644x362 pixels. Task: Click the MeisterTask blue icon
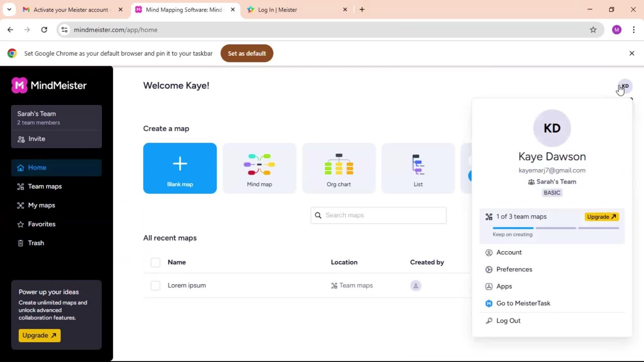coord(489,303)
